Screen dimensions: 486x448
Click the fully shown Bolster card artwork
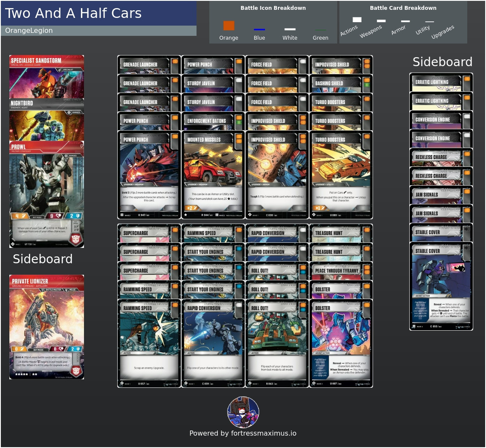pyautogui.click(x=341, y=333)
